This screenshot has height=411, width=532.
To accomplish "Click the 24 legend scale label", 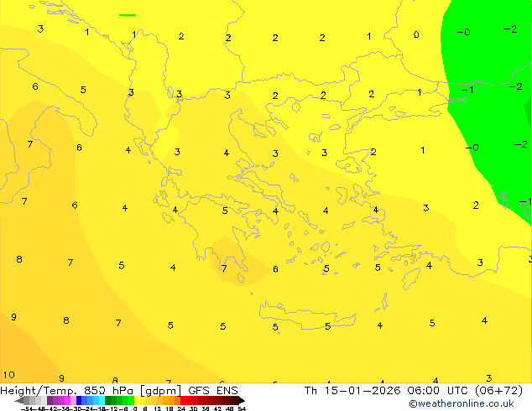I will [x=181, y=408].
